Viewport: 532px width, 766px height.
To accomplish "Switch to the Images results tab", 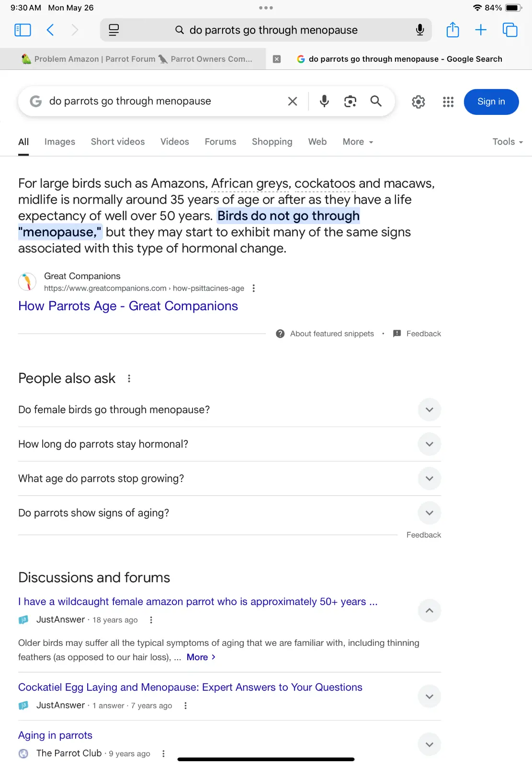I will [x=60, y=142].
